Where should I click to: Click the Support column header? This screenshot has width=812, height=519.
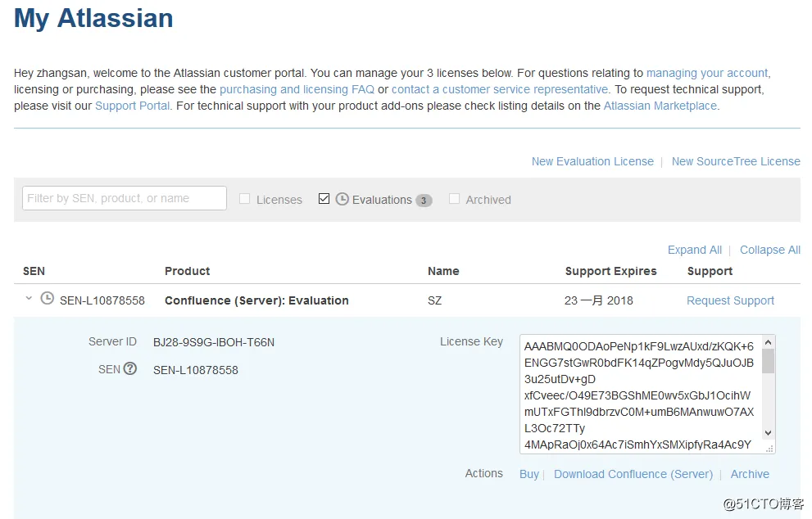coord(710,271)
